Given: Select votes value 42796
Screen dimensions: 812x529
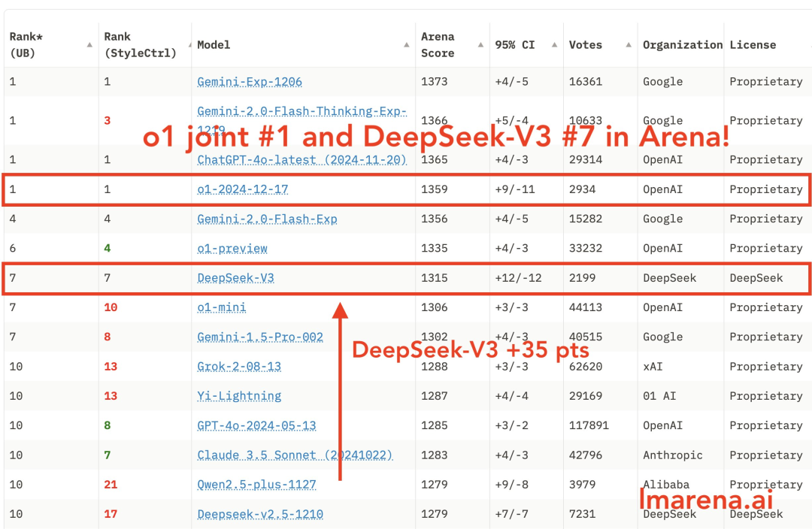Looking at the screenshot, I should click(x=586, y=455).
